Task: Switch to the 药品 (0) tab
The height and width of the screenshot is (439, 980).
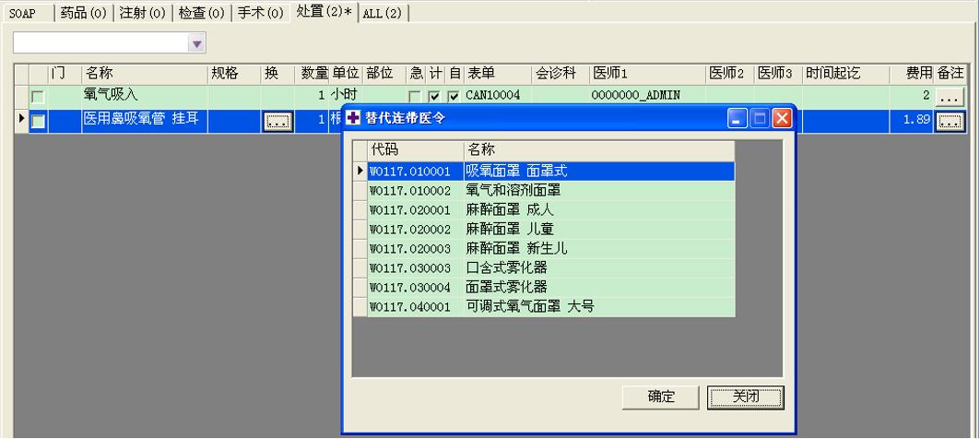Action: 84,13
